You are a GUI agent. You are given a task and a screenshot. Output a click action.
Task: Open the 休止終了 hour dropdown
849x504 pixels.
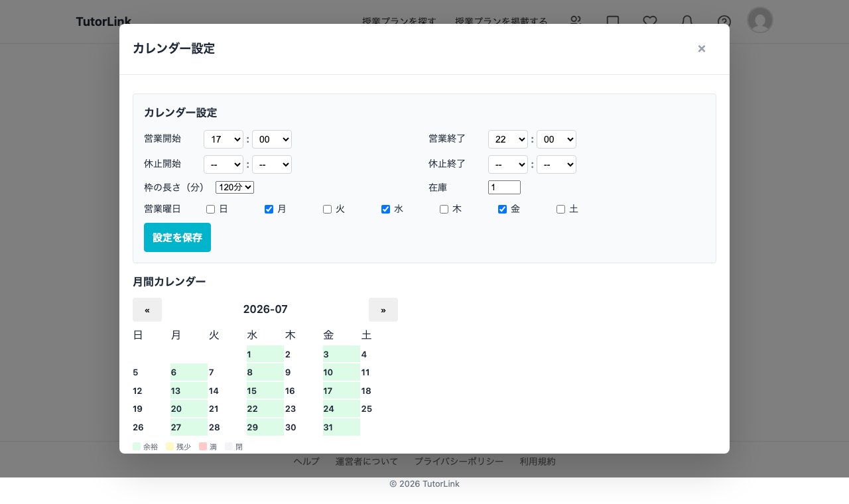point(508,164)
